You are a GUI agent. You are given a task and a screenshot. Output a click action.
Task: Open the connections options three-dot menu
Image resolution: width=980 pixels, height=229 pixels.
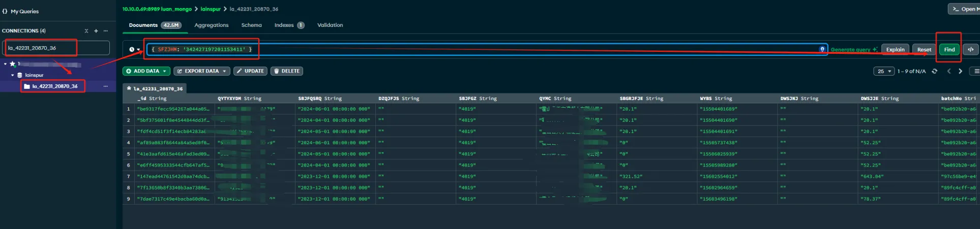(106, 31)
